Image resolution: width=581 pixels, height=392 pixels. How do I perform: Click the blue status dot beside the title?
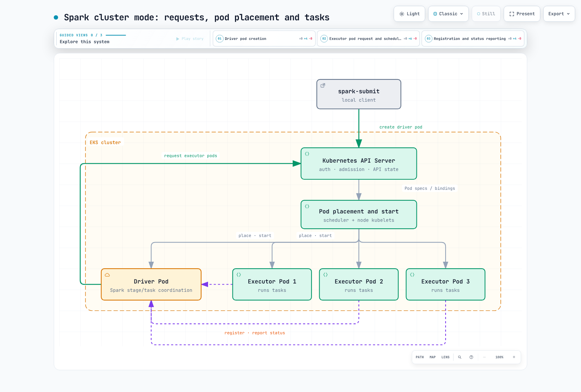(x=56, y=17)
